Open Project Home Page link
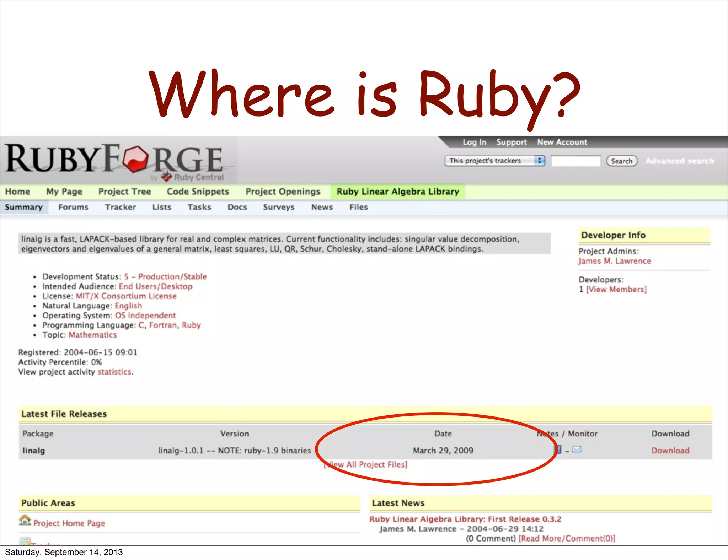Viewport: 728px width, 560px height. click(x=69, y=523)
